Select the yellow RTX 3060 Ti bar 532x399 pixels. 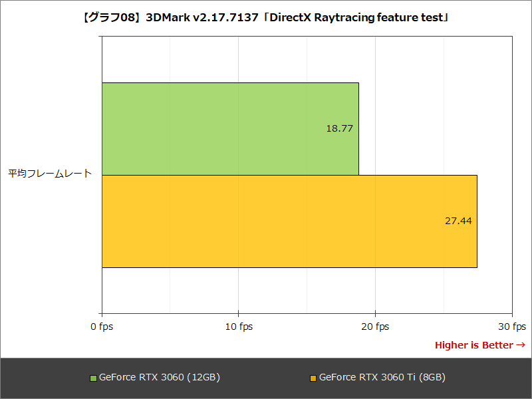point(289,221)
